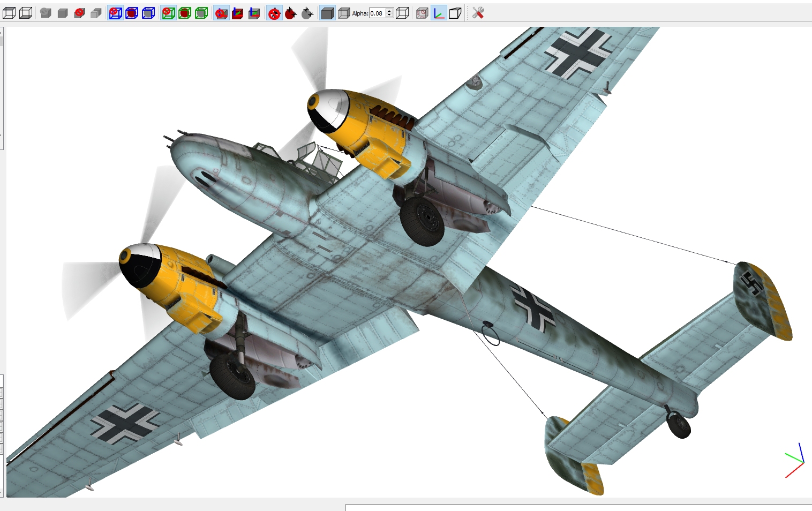812x511 pixels.
Task: Select the plain solid gray cube icon
Action: pos(63,13)
